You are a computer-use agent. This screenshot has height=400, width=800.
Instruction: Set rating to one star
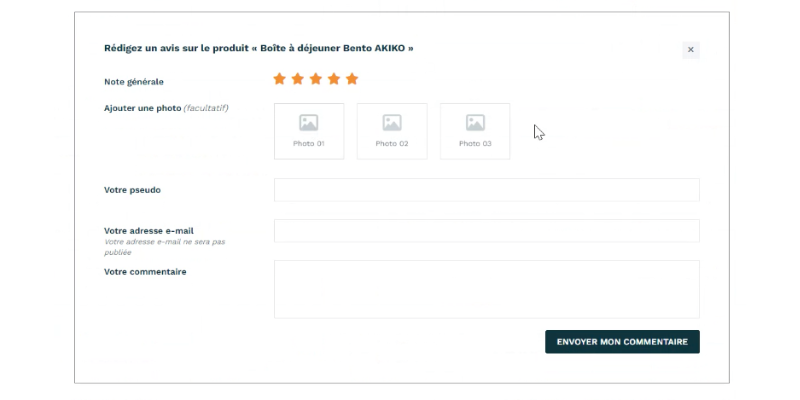pos(279,79)
